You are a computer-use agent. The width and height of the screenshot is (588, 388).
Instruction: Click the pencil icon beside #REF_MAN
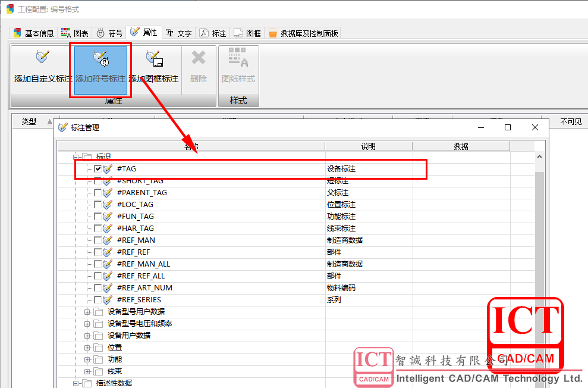(x=108, y=240)
